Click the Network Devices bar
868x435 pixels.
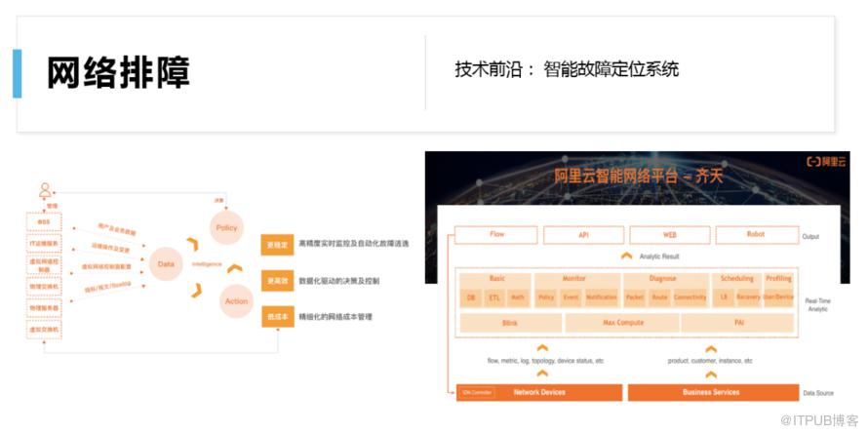[x=539, y=392]
